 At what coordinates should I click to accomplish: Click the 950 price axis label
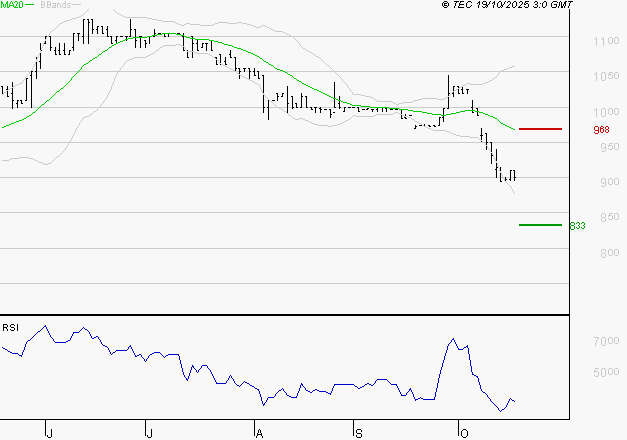(610, 147)
